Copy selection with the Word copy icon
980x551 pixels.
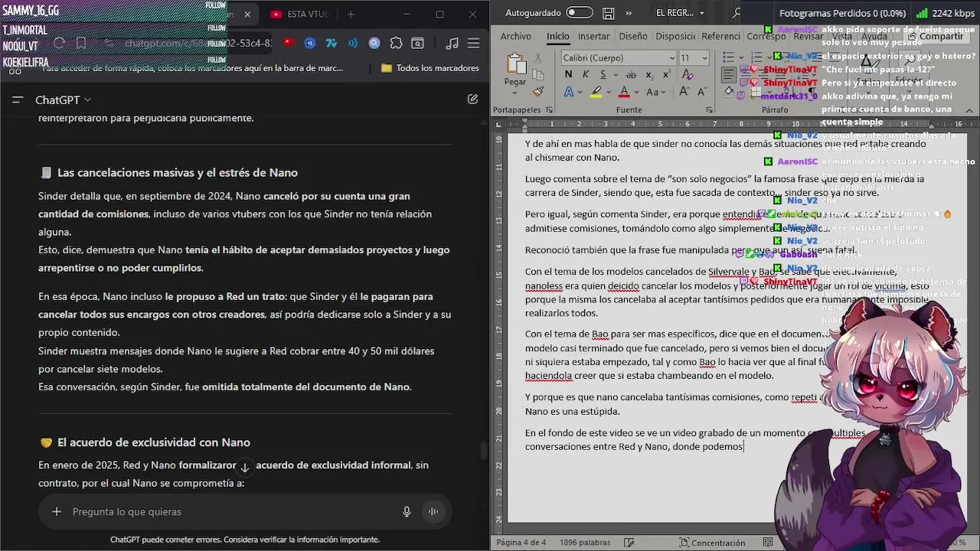coord(538,74)
